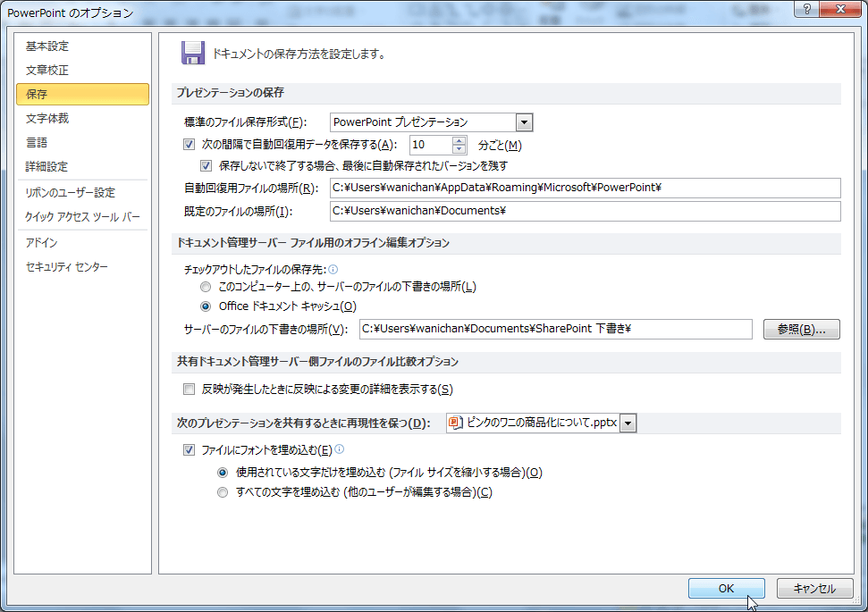Open 文字体裁 category
The height and width of the screenshot is (612, 868).
(82, 119)
